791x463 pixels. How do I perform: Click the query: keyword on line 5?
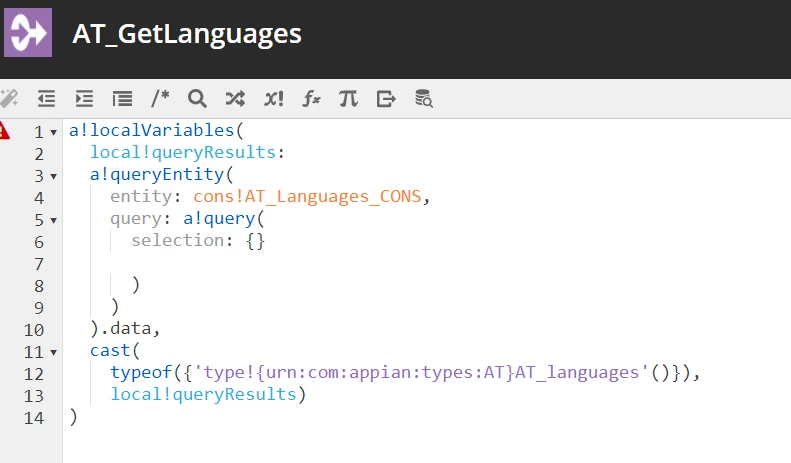point(141,218)
